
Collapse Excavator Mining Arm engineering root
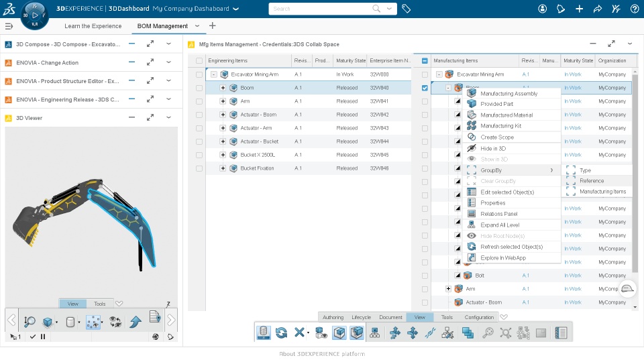(x=213, y=74)
